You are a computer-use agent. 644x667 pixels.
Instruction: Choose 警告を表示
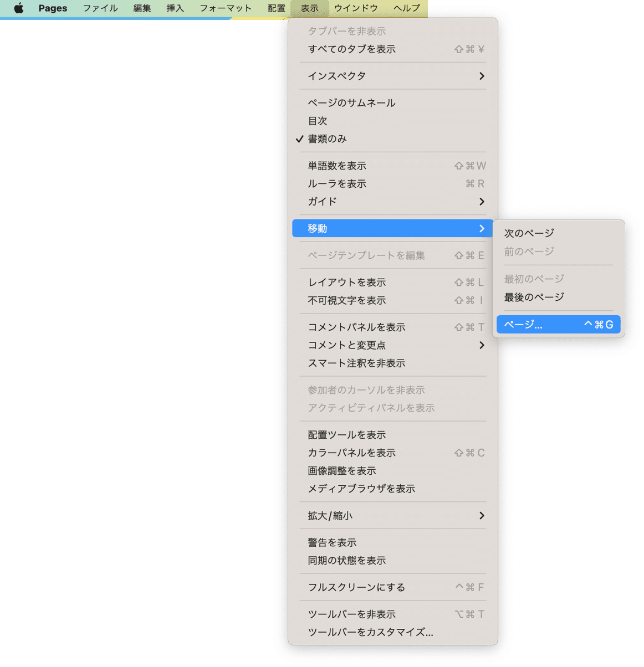pos(393,543)
